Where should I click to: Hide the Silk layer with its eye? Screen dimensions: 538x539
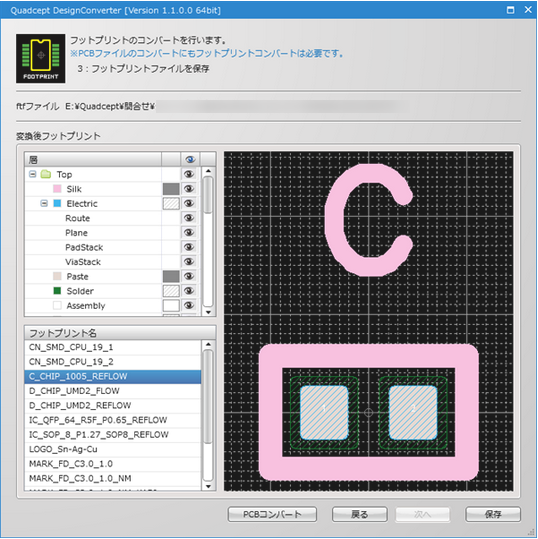(x=188, y=189)
